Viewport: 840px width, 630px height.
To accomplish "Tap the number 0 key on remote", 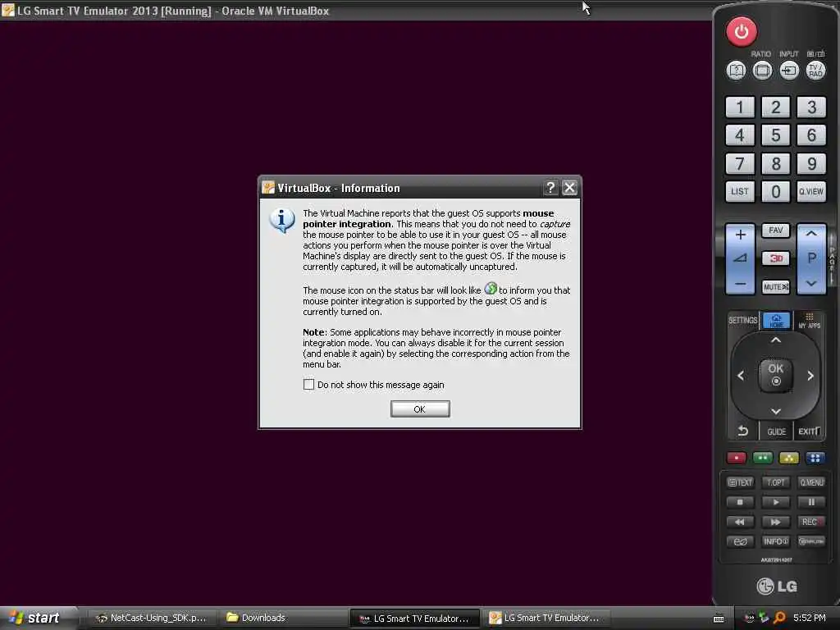I will 776,192.
